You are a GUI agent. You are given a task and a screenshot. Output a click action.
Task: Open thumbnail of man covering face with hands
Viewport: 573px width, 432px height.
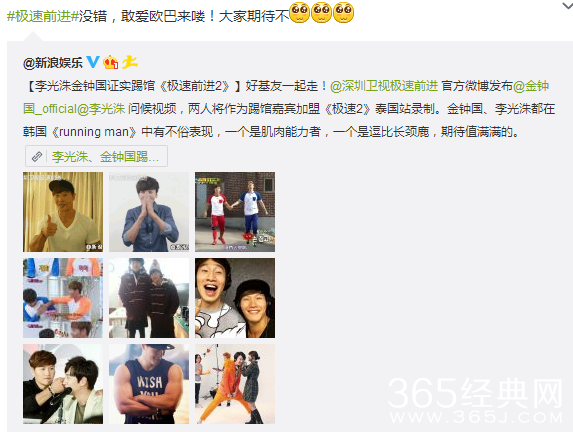click(149, 212)
